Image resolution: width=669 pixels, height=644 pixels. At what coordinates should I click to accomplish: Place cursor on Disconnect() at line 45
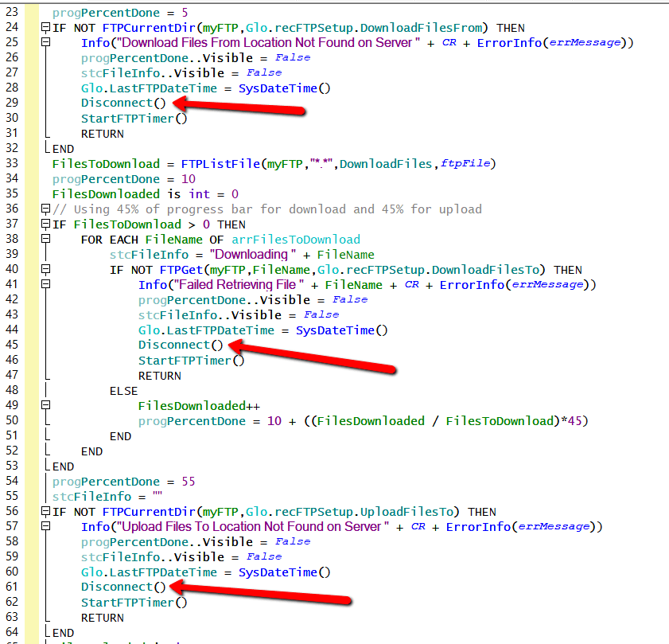click(181, 345)
